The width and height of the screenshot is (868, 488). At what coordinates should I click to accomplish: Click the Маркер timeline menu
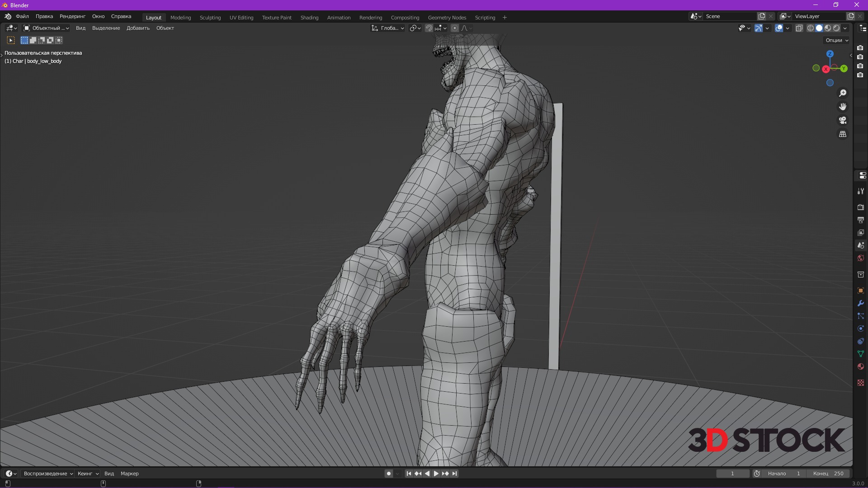click(129, 474)
